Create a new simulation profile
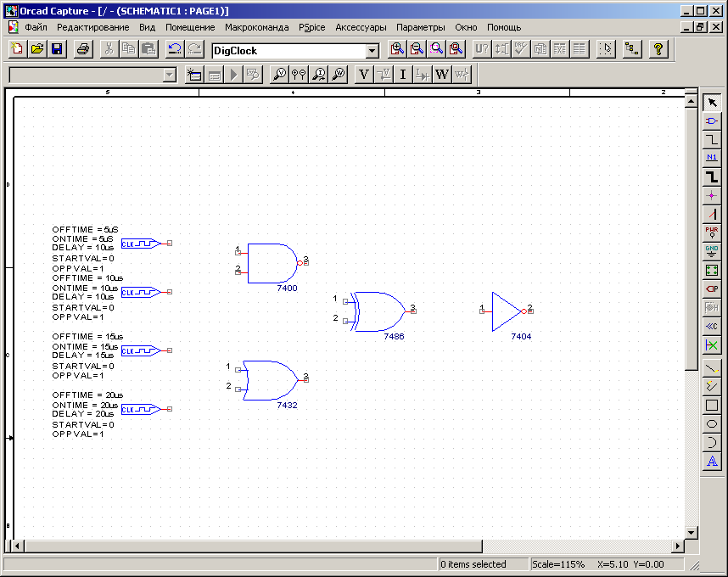728x577 pixels. [x=194, y=75]
